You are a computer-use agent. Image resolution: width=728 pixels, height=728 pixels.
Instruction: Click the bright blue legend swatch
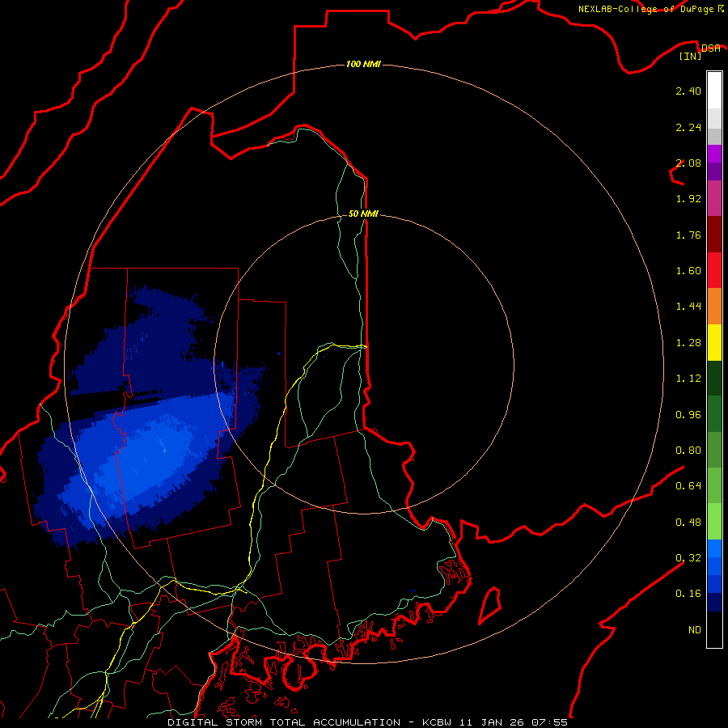tap(714, 548)
